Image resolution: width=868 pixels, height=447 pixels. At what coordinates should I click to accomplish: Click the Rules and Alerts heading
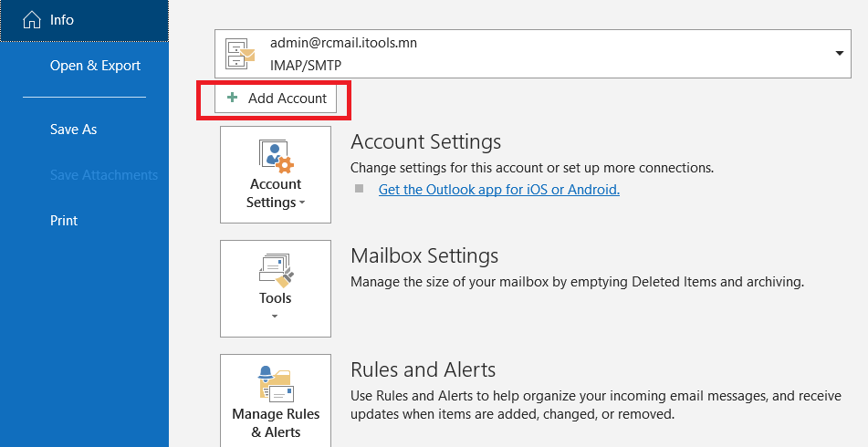pos(424,369)
